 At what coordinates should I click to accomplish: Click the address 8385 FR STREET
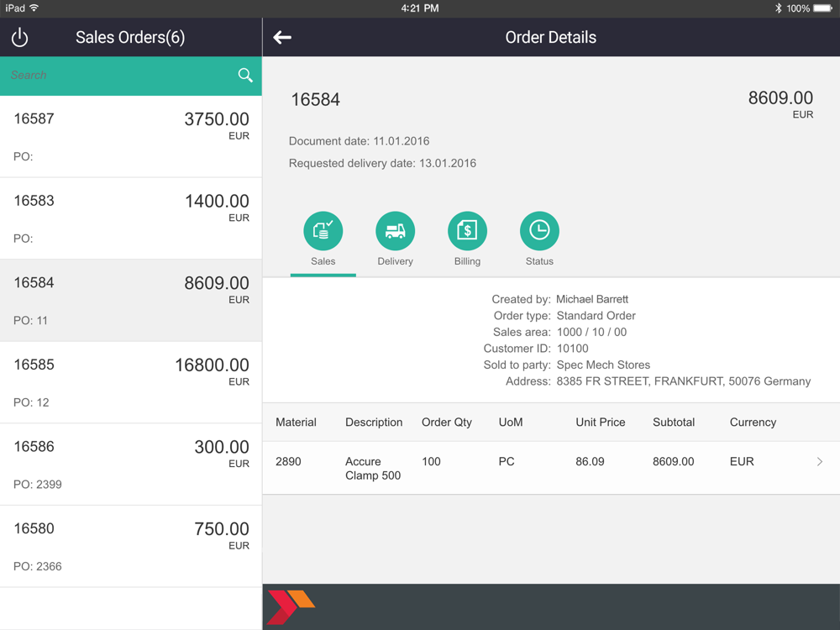[x=684, y=381]
